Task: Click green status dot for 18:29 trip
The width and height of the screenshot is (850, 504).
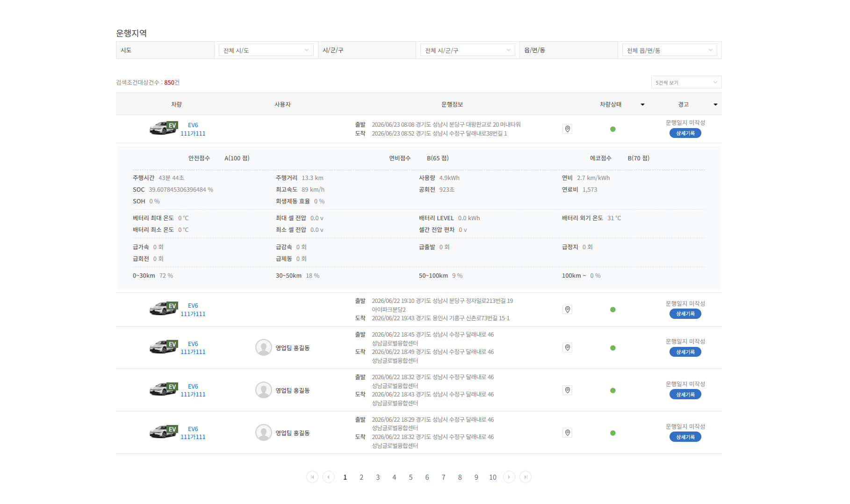Action: (613, 433)
